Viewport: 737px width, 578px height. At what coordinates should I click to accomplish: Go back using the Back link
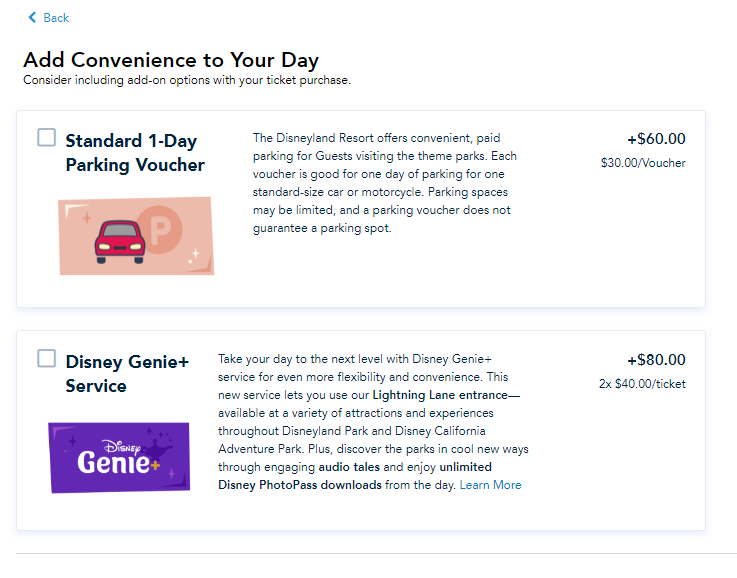(48, 18)
